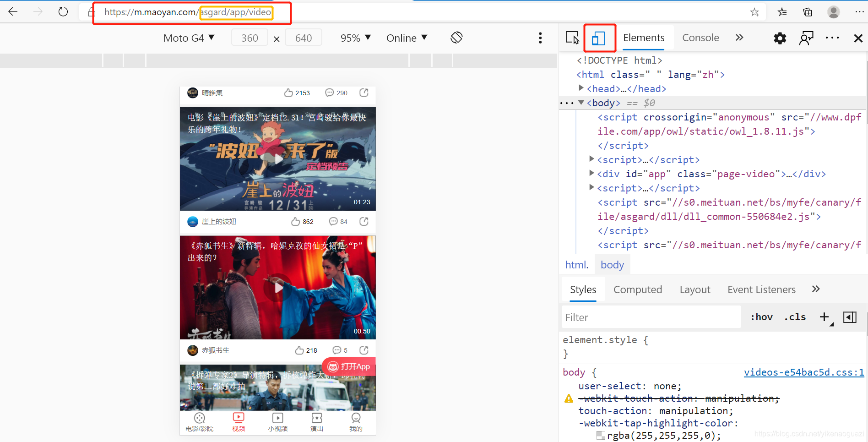
Task: Rotate the device orientation icon
Action: pos(456,38)
